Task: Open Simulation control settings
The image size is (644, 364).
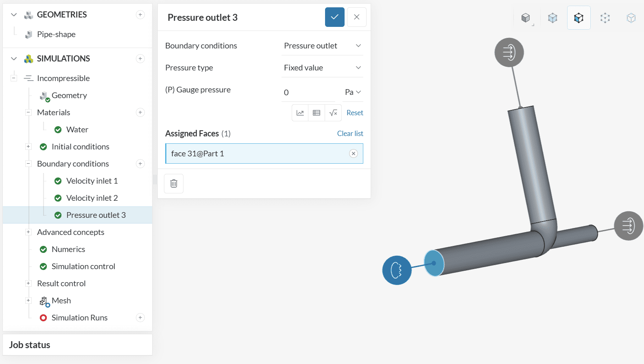Action: pos(83,266)
